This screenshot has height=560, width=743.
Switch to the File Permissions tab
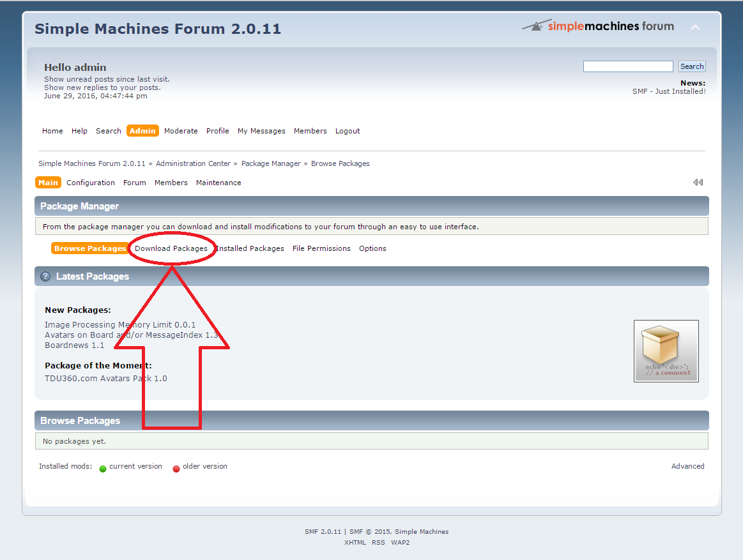pos(321,248)
